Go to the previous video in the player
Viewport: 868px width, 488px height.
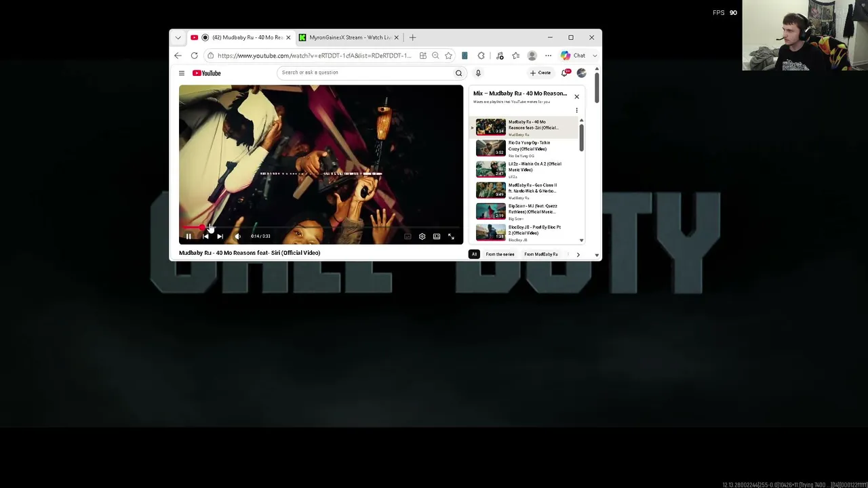point(205,237)
